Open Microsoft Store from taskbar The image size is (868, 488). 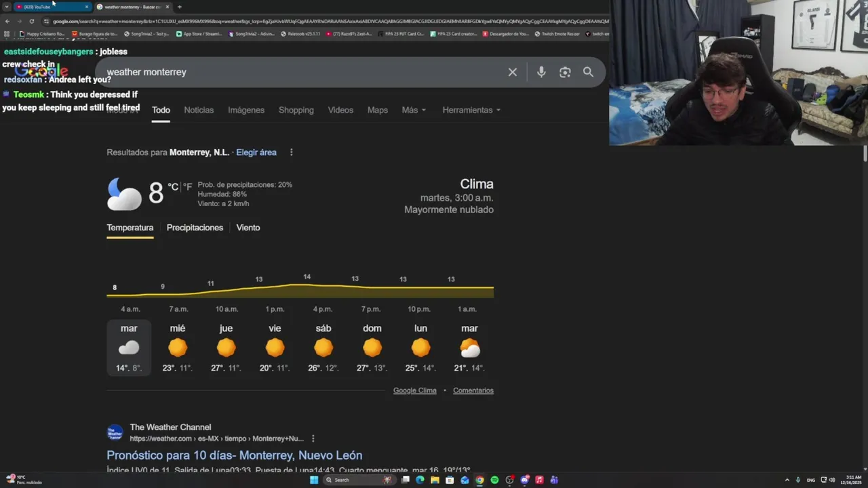coord(450,480)
